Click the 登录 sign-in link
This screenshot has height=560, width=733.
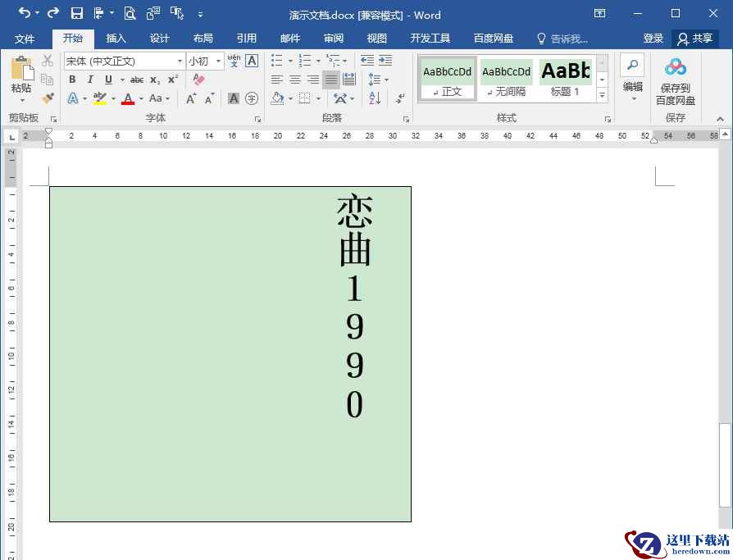pyautogui.click(x=653, y=39)
